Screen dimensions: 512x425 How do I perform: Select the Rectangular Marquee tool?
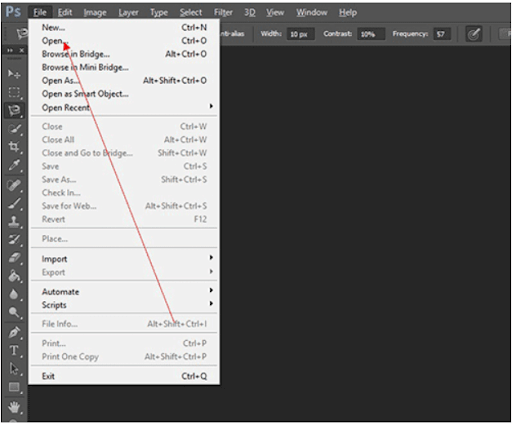tap(14, 92)
